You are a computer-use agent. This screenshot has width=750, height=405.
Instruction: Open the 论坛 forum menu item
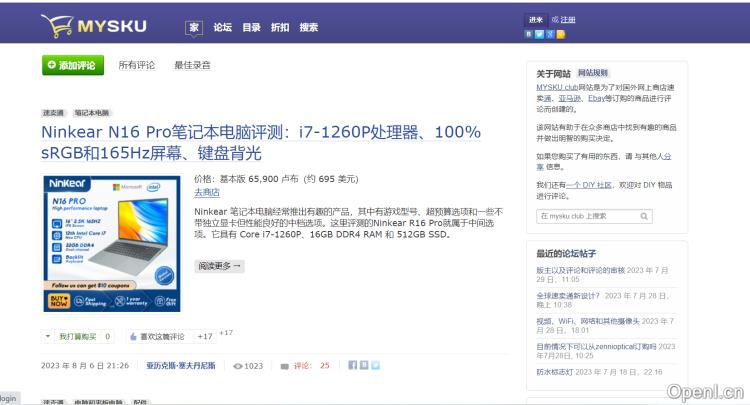point(222,27)
